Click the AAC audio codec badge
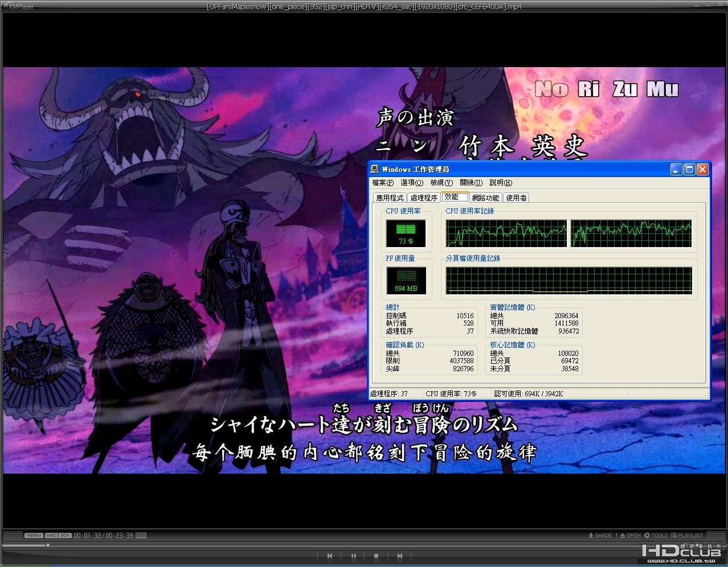The height and width of the screenshot is (567, 728). tap(51, 535)
